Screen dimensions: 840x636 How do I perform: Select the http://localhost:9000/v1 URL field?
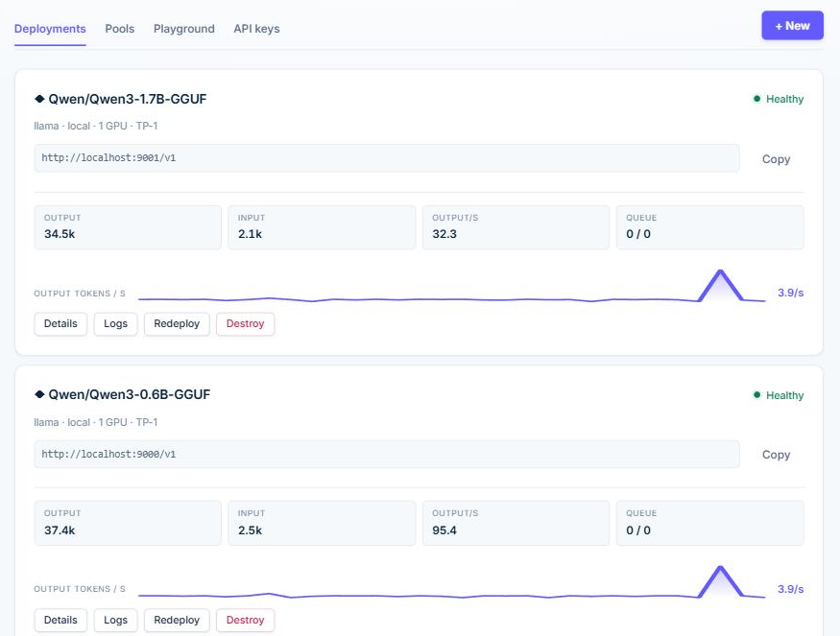(387, 454)
